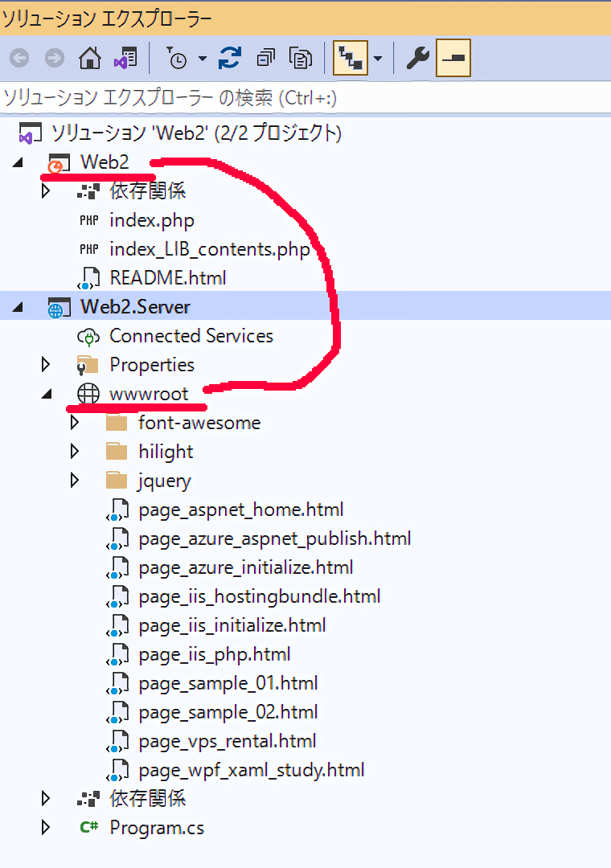Toggle the nested files view button

pyautogui.click(x=351, y=59)
